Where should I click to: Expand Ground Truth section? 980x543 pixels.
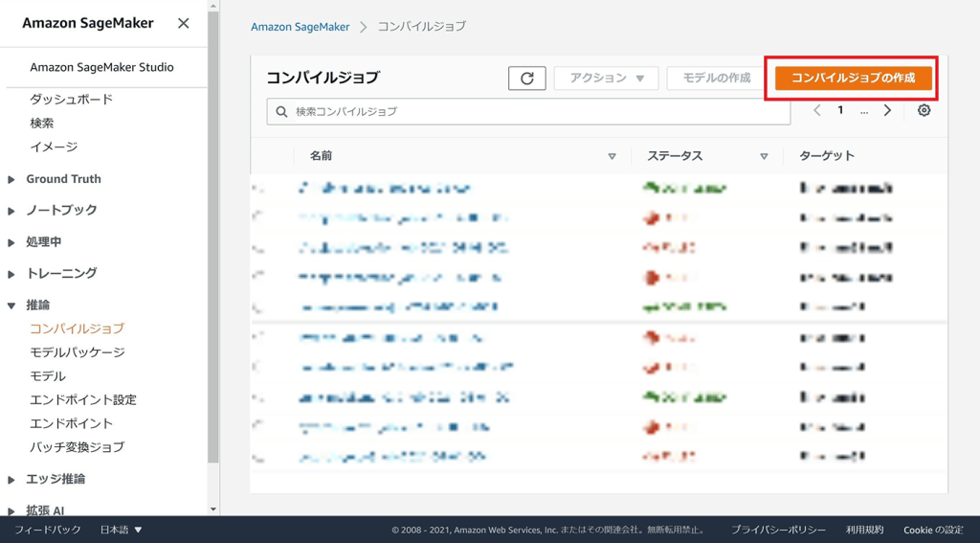[x=11, y=179]
